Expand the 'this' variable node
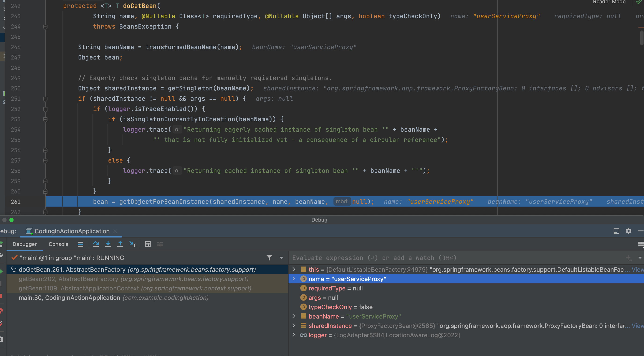The height and width of the screenshot is (356, 644). click(x=294, y=269)
